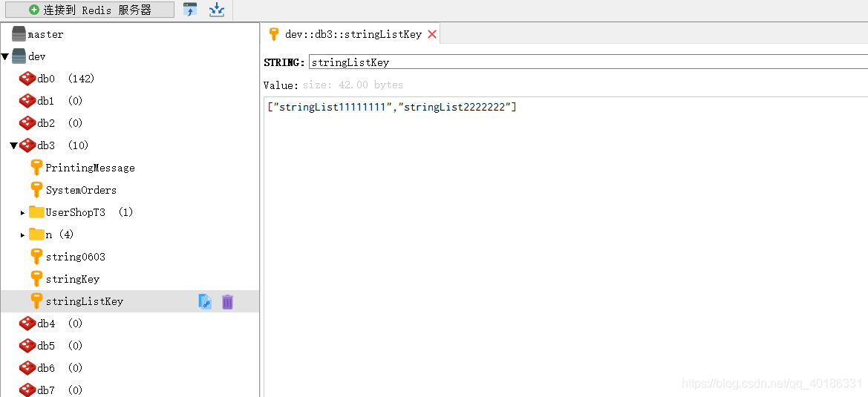The height and width of the screenshot is (397, 868).
Task: Click the db4 database icon
Action: (27, 324)
